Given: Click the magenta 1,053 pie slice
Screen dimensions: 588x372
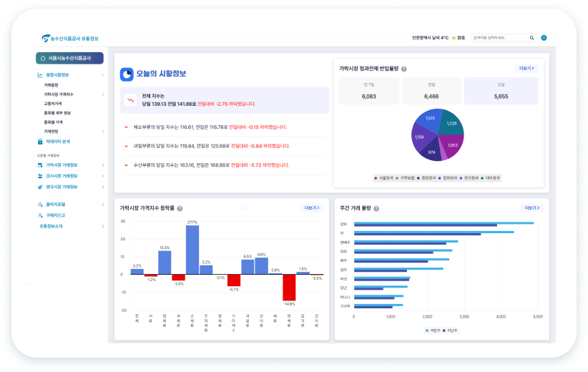Looking at the screenshot, I should [452, 145].
